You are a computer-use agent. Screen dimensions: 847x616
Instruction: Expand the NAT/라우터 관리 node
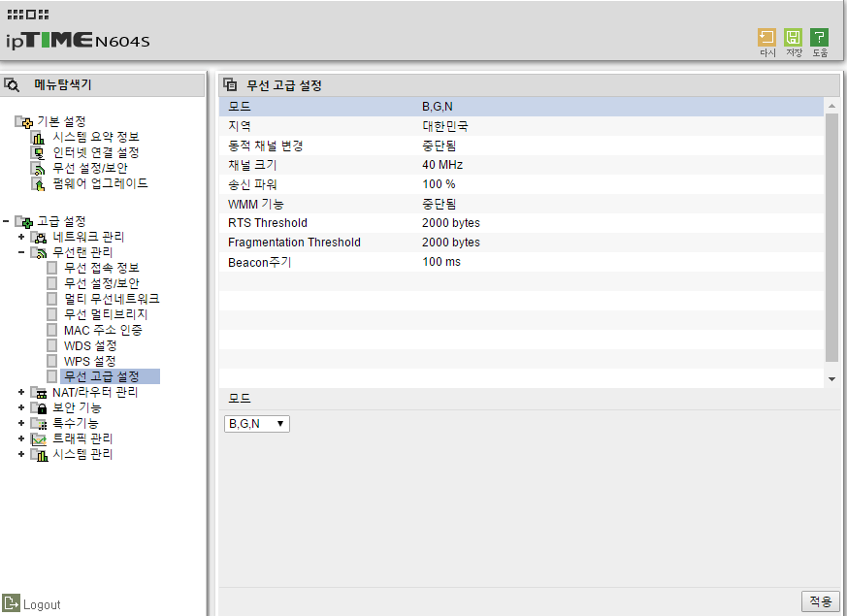point(21,392)
